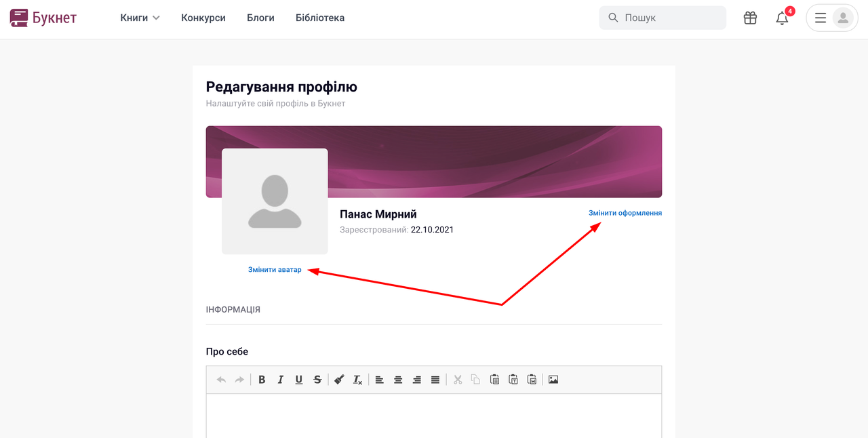Open the gift box icon in header
868x438 pixels.
(750, 18)
